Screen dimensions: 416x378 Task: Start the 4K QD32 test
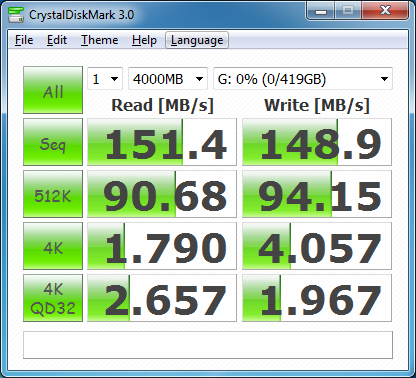(53, 298)
